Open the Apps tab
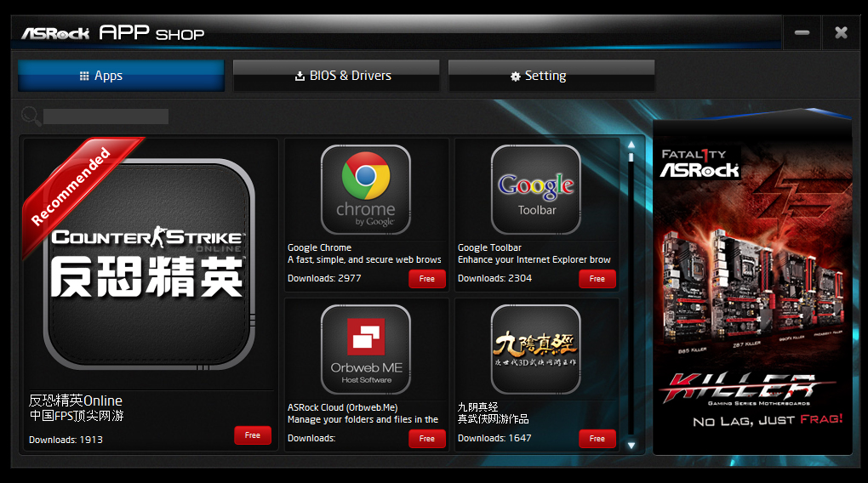This screenshot has height=483, width=868. tap(121, 75)
